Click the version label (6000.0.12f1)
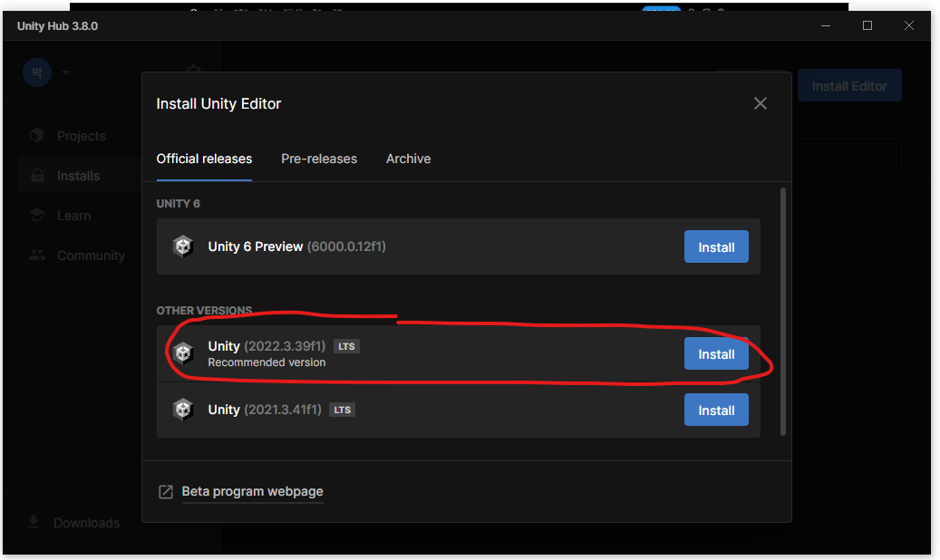This screenshot has height=560, width=940. point(346,246)
